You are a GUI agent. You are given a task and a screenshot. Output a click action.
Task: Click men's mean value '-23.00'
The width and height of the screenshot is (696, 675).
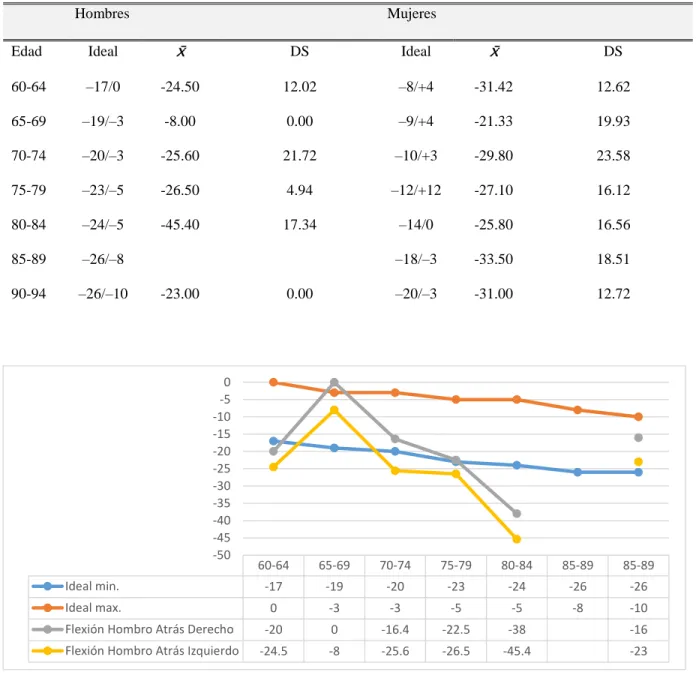[x=180, y=294]
